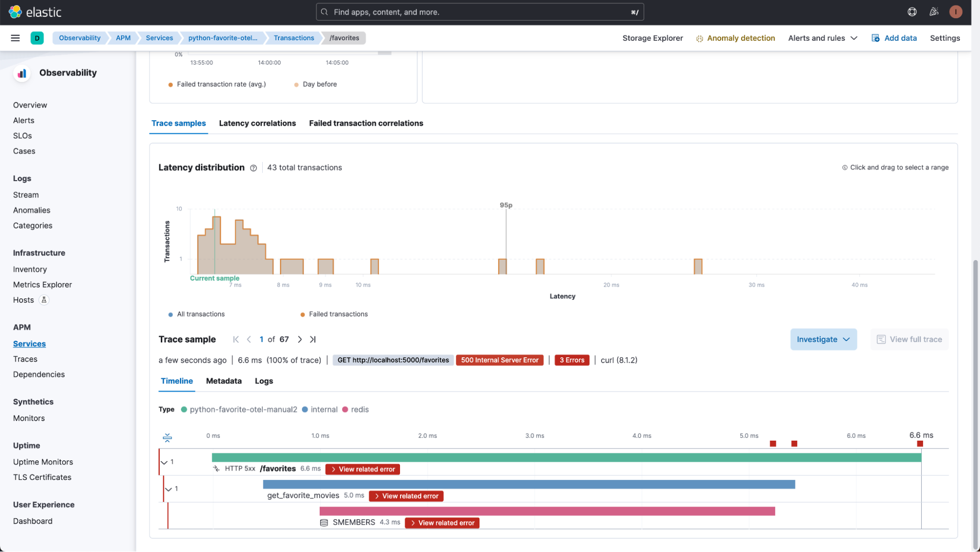Navigate to next trace sample arrow
Viewport: 980px width, 552px height.
(300, 340)
